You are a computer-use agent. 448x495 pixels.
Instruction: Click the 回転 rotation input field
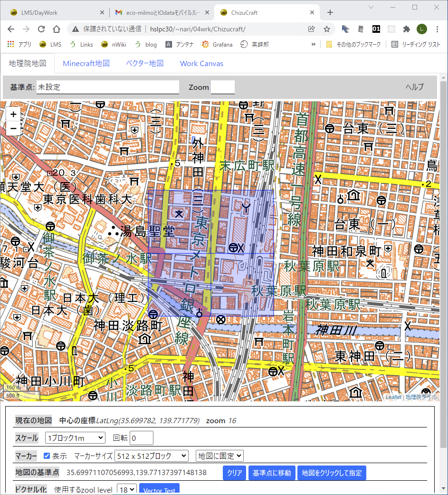(x=141, y=438)
